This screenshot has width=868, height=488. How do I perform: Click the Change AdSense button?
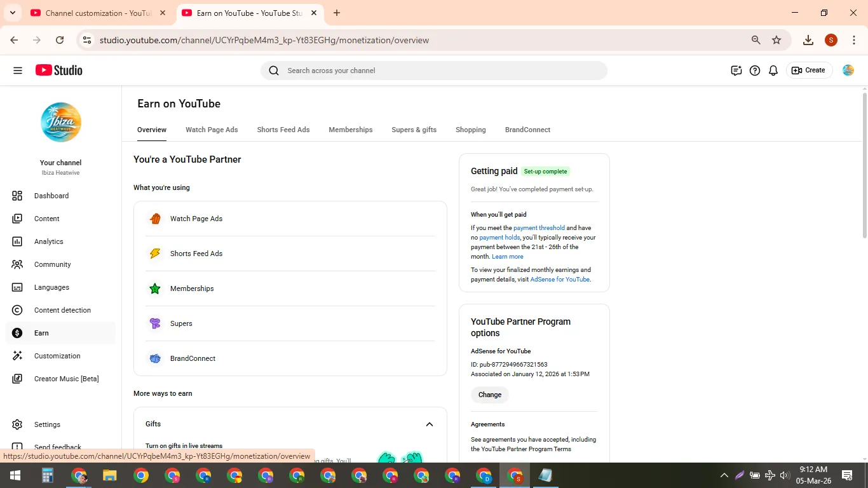[x=490, y=395]
